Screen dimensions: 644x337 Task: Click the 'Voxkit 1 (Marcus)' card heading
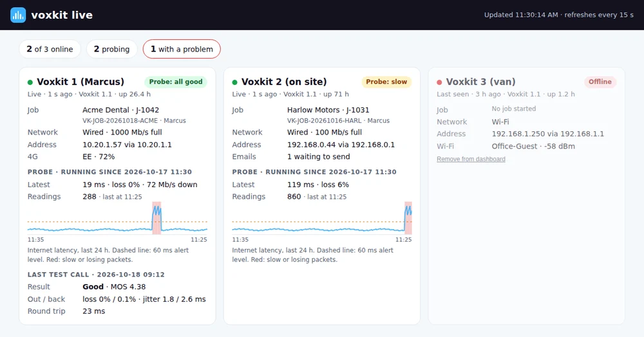(80, 82)
